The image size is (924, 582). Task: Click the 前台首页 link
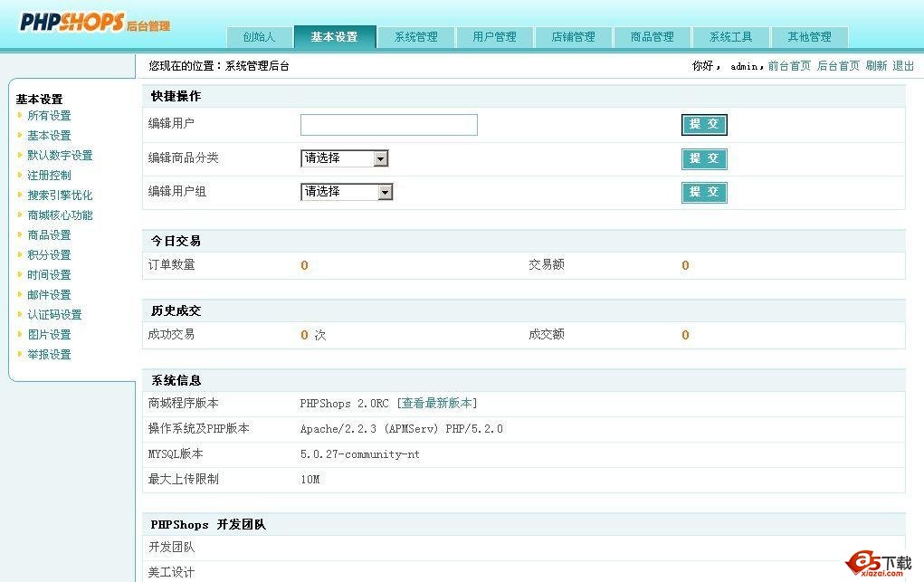point(789,66)
